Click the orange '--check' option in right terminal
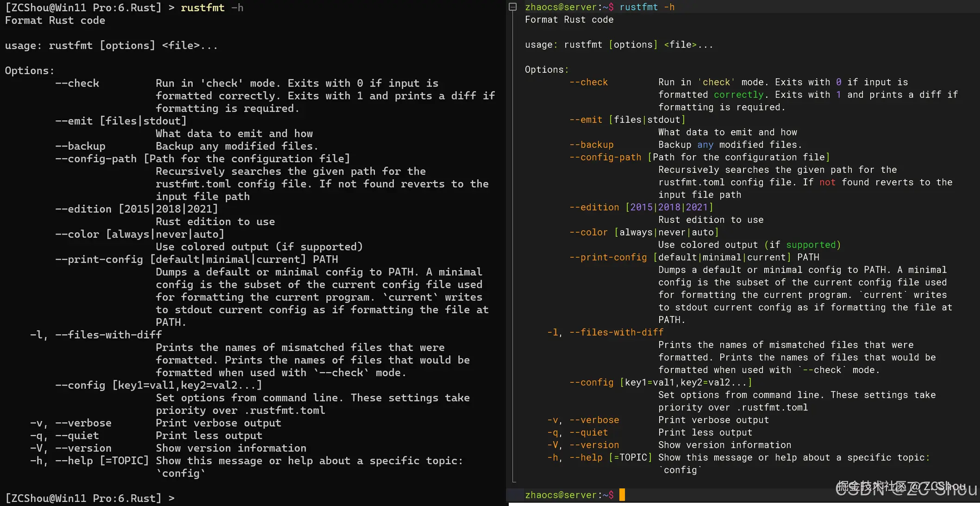This screenshot has height=506, width=980. (588, 82)
